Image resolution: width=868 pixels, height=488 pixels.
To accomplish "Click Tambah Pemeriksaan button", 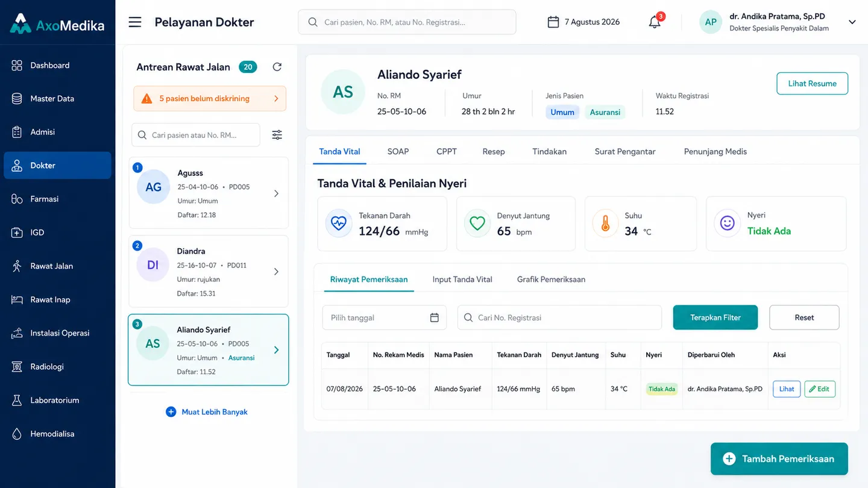I will click(x=779, y=459).
